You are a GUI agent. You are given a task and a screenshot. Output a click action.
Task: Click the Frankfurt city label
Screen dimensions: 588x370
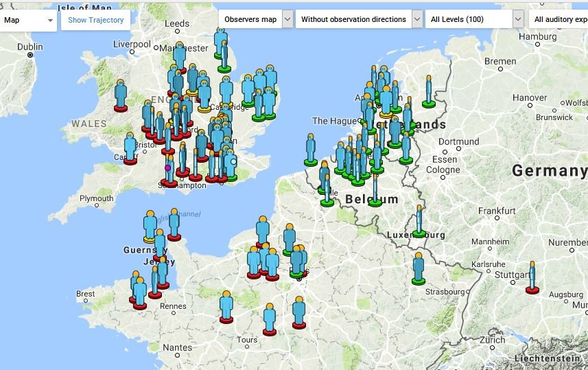pos(497,211)
